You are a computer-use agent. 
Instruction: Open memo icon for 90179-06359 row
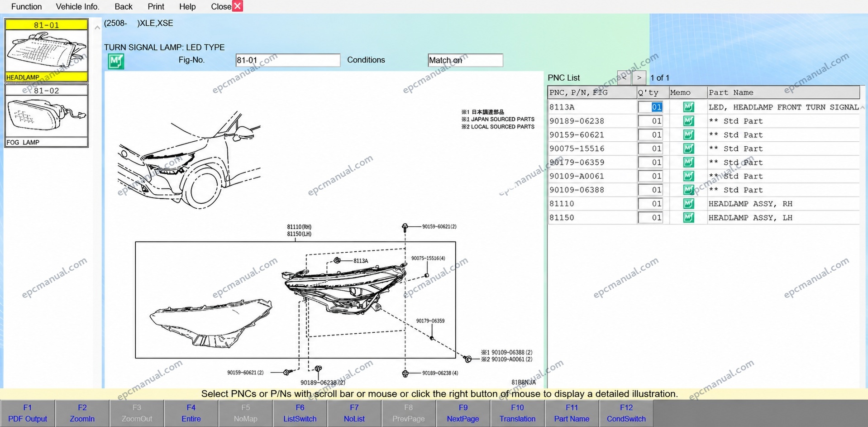point(688,162)
